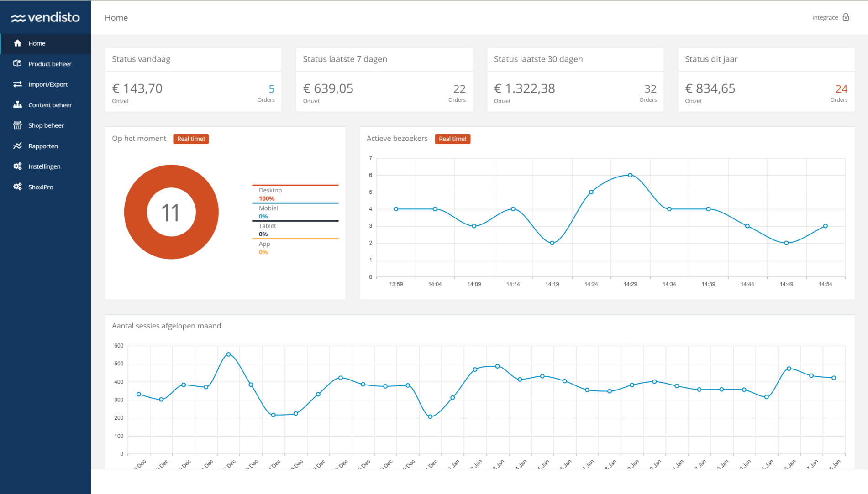Click the first data point on sessions chart
Viewport: 868px width, 494px height.
[x=139, y=394]
